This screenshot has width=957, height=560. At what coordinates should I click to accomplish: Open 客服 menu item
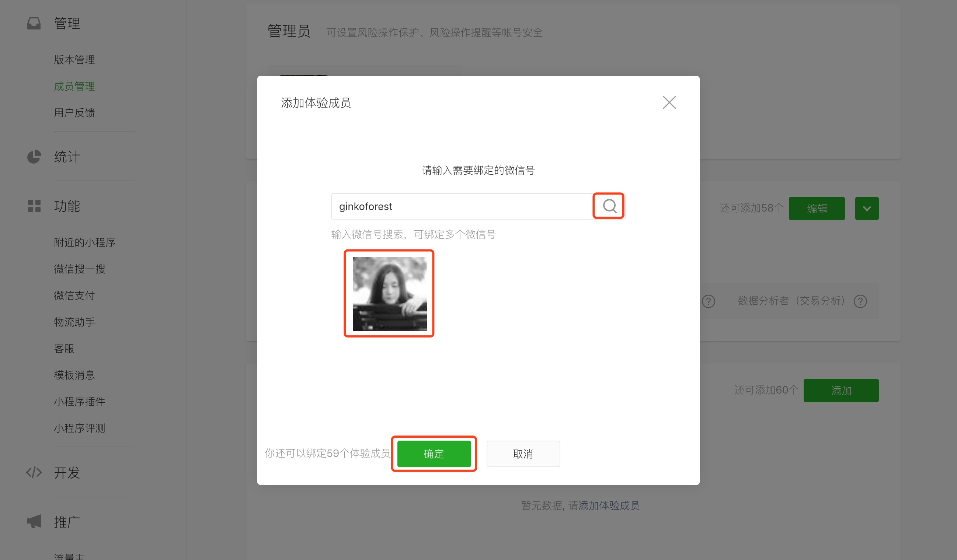[x=64, y=349]
